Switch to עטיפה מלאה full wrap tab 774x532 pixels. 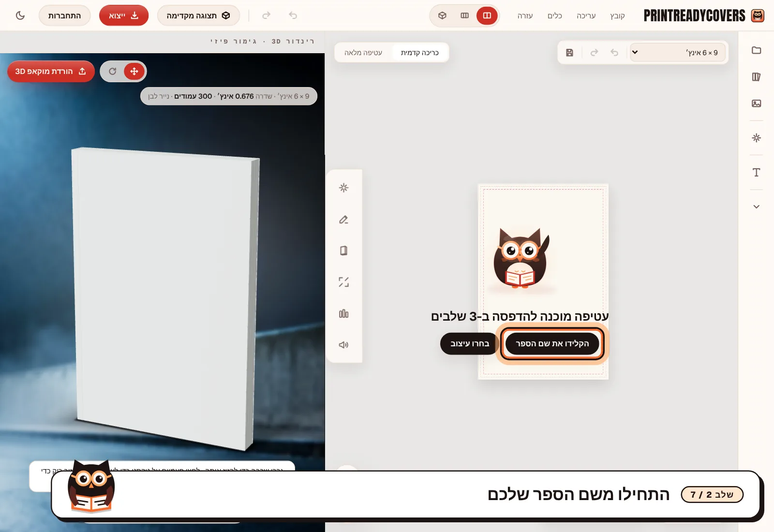pyautogui.click(x=363, y=52)
